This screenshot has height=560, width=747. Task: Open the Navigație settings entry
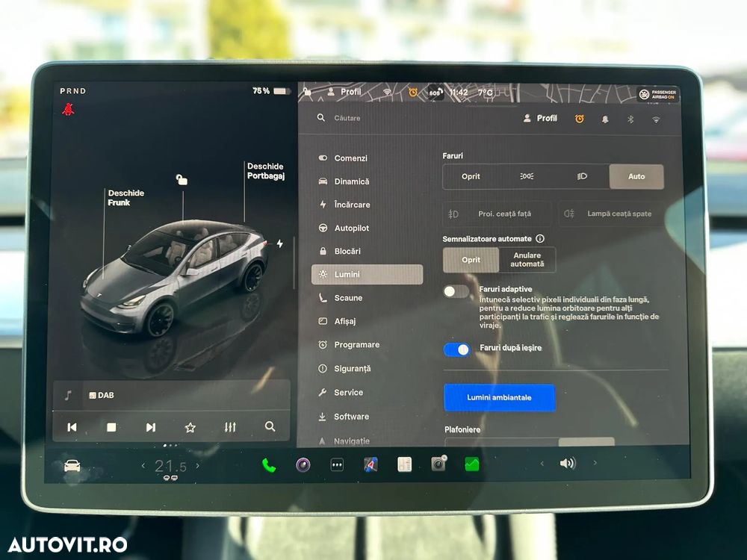pyautogui.click(x=344, y=441)
